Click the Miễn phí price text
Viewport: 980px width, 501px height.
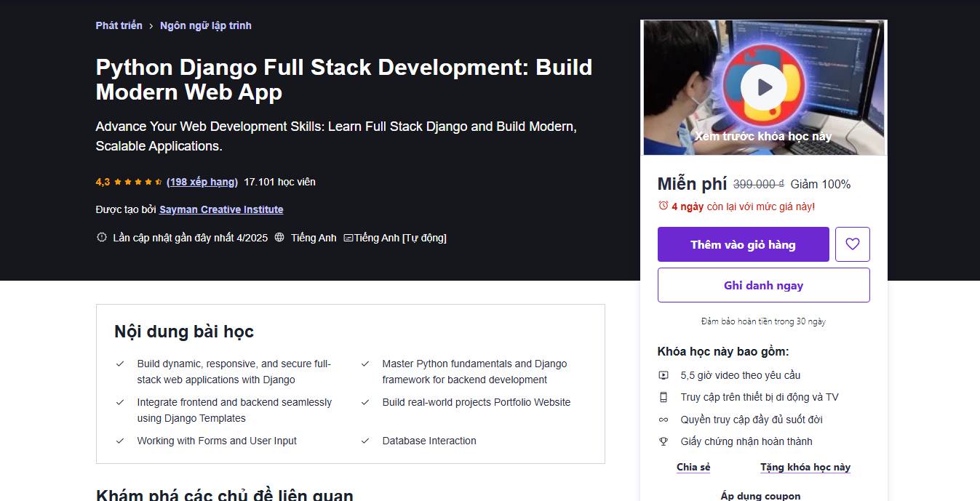692,184
